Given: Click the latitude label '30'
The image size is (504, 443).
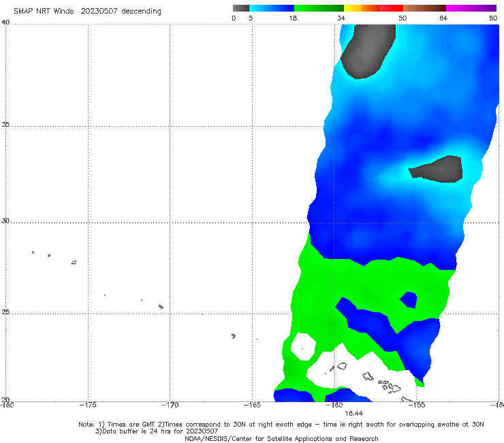Looking at the screenshot, I should point(5,221).
